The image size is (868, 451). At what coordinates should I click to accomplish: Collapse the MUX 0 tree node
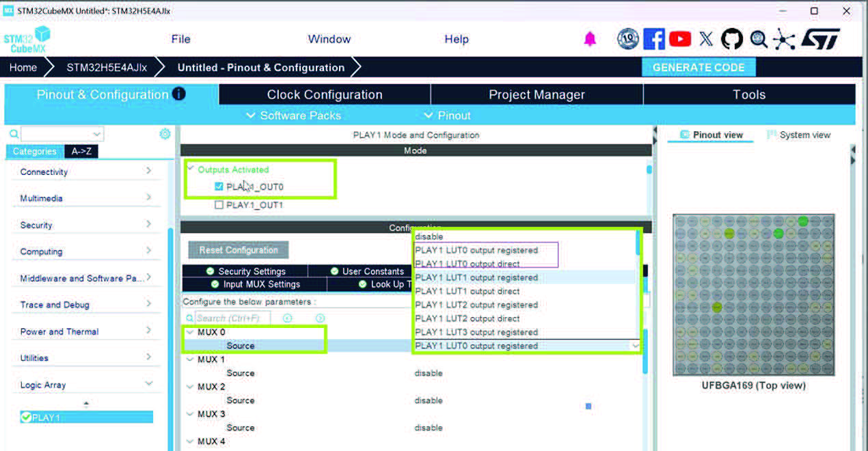click(x=190, y=332)
